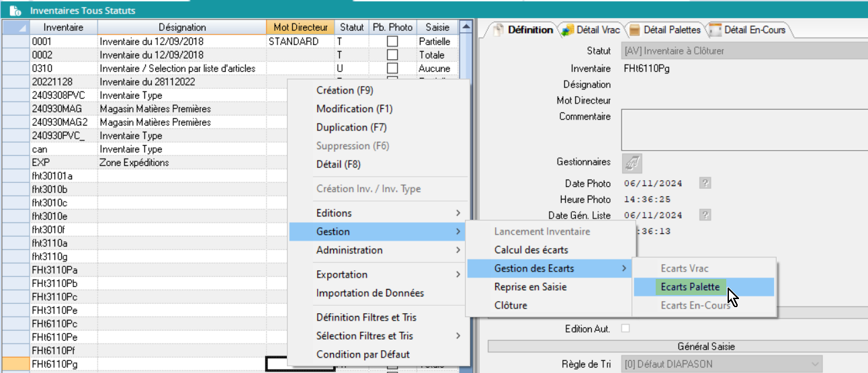This screenshot has height=373, width=868.
Task: Choose Ecarts Palette from the submenu
Action: [x=690, y=287]
